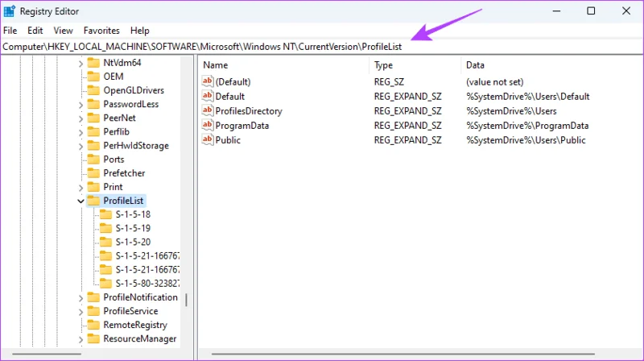This screenshot has width=644, height=361.
Task: Expand the ProfileService key
Action: 80,312
